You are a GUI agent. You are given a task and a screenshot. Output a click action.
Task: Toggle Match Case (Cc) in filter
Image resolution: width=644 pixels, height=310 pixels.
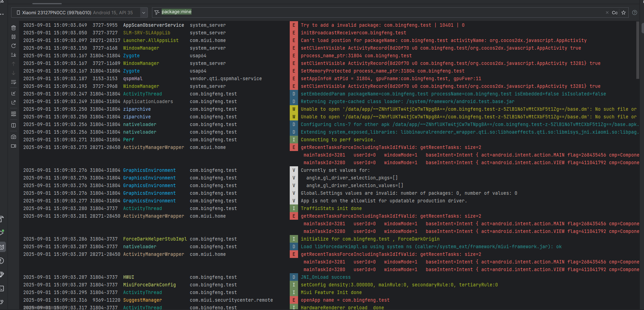615,12
